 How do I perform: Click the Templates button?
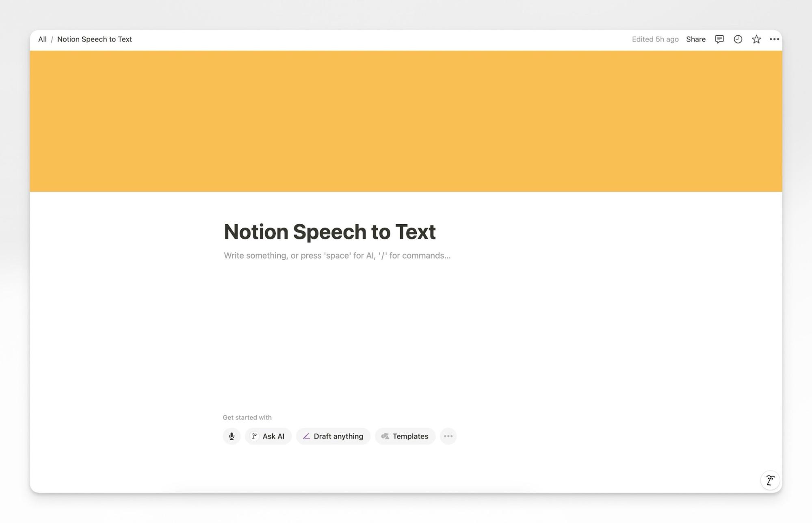point(405,436)
